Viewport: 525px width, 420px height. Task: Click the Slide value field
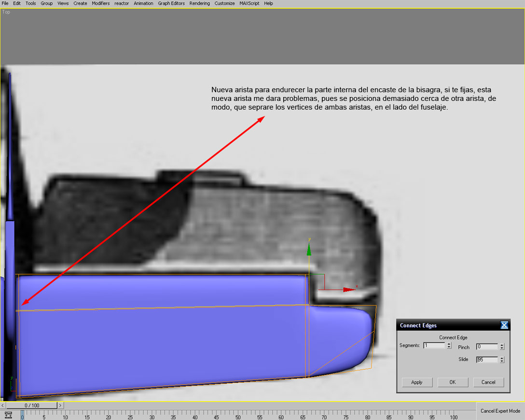click(487, 360)
